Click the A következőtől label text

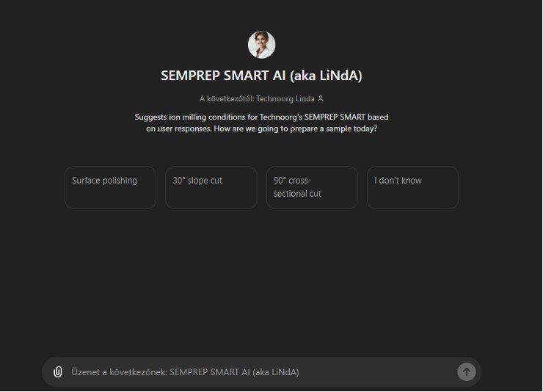pyautogui.click(x=227, y=98)
